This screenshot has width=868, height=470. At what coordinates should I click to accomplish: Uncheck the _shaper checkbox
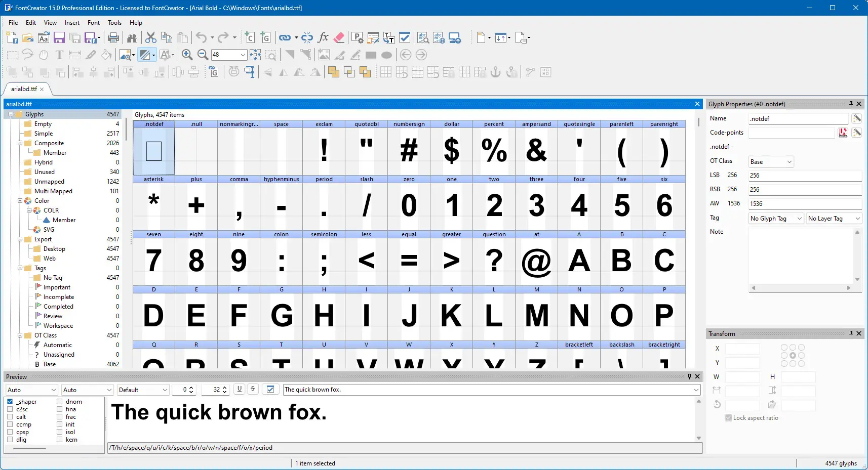(10, 402)
